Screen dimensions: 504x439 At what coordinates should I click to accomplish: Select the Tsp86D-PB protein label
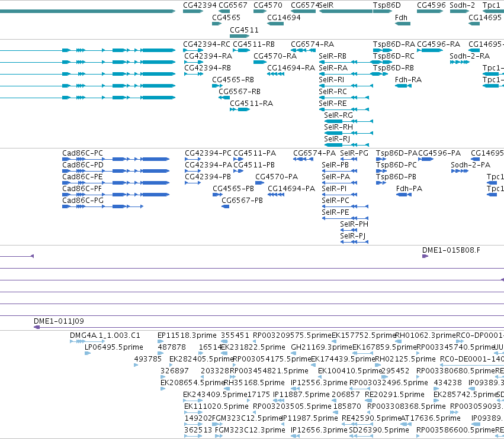point(396,177)
